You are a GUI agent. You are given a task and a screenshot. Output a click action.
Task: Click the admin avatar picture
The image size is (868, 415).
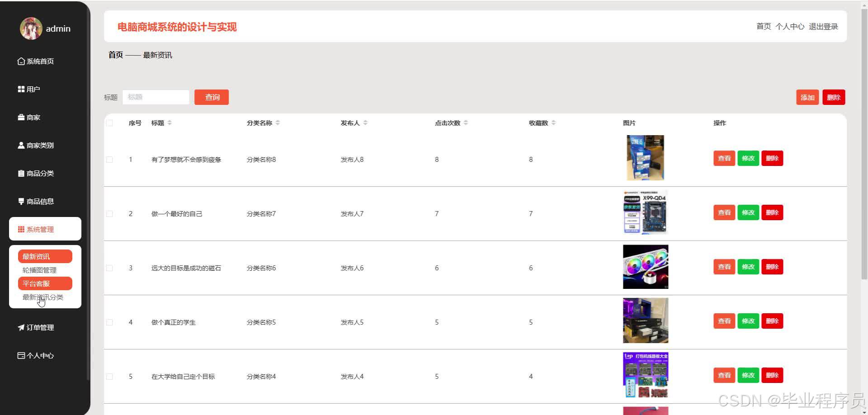31,28
